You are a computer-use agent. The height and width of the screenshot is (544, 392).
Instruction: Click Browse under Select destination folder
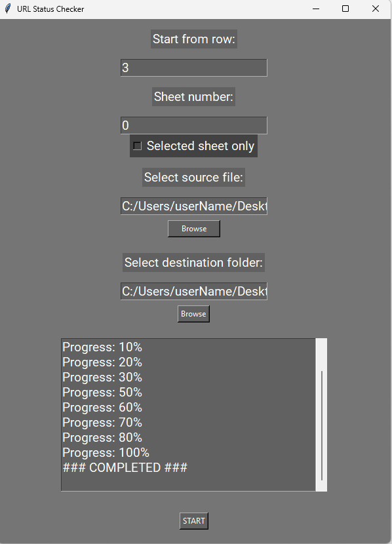coord(193,313)
